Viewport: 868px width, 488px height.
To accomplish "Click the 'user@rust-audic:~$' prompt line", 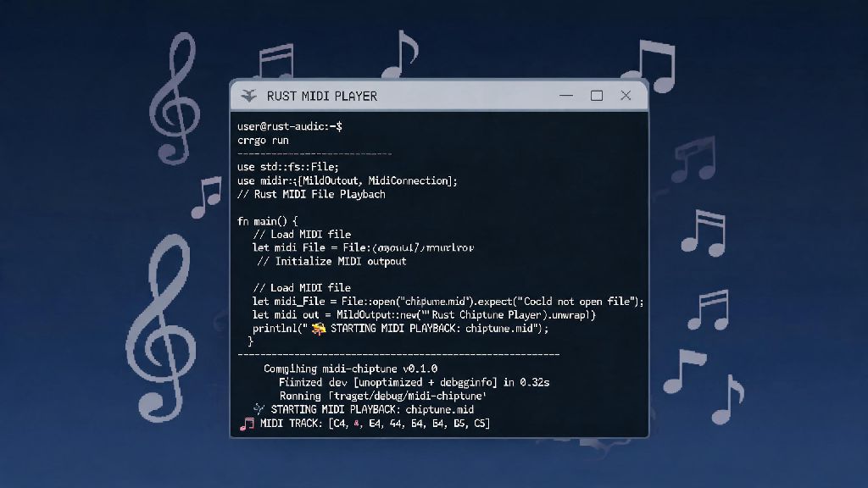I will 290,127.
